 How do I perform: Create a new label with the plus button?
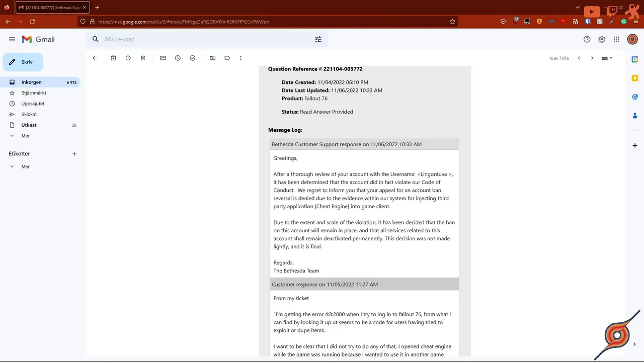click(74, 154)
